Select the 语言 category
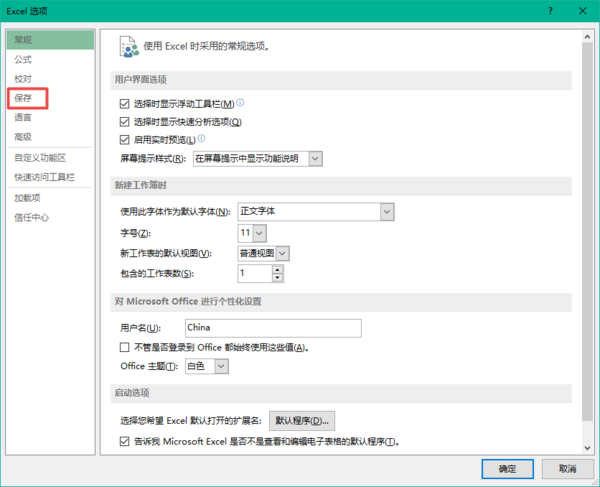Screen dimensions: 600x487 (x=50, y=117)
